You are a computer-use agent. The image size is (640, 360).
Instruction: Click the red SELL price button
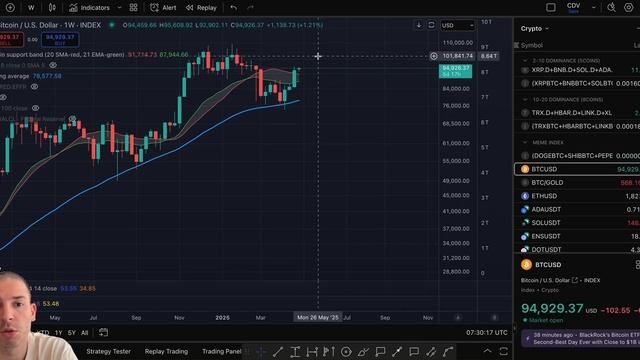(11, 40)
